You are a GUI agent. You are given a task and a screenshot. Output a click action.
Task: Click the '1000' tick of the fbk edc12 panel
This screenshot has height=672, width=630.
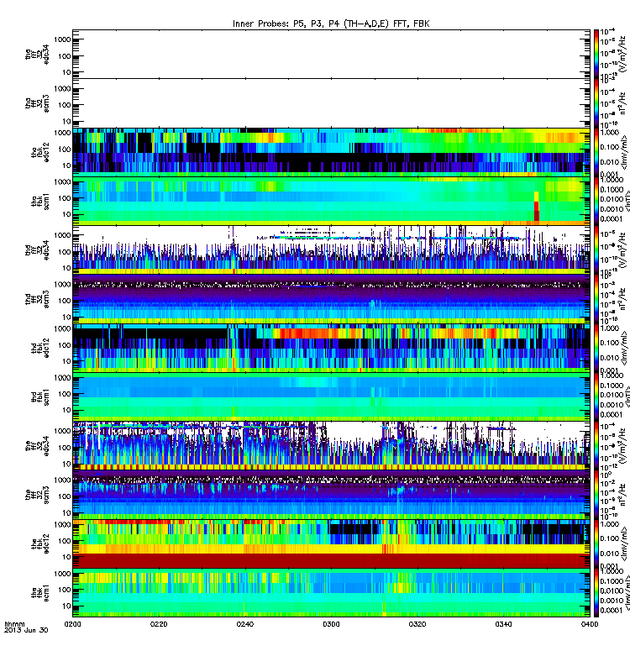[x=62, y=524]
